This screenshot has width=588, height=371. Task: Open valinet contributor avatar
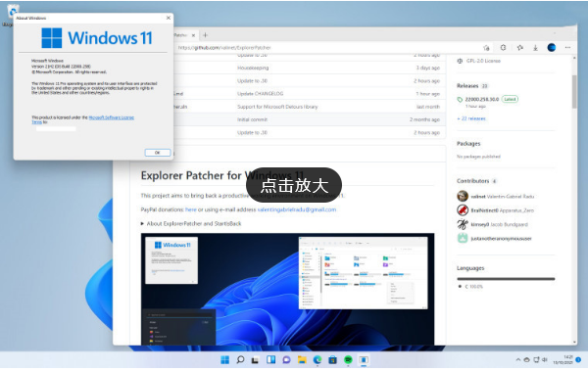click(463, 196)
